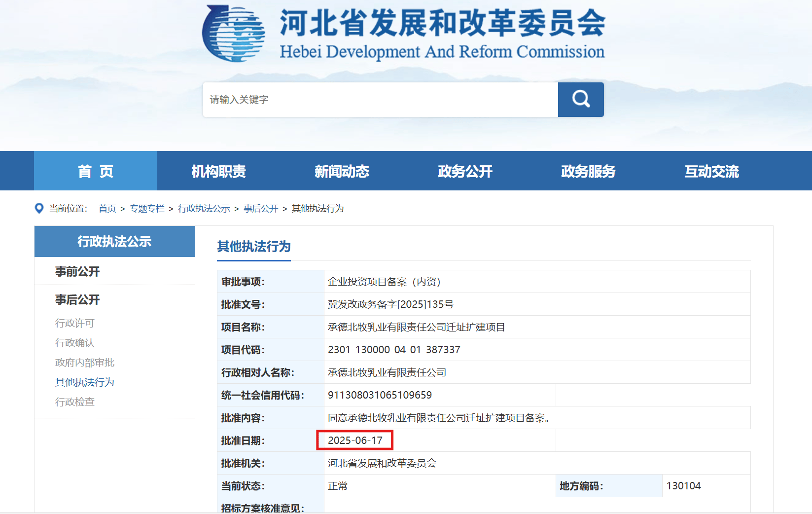Click the 事后公开 breadcrumb link
Viewport: 812px width, 514px height.
tap(261, 209)
